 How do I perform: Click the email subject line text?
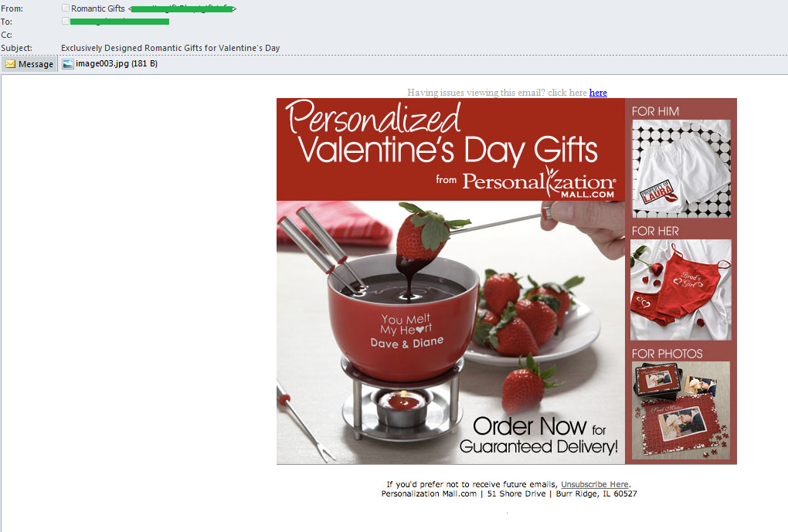[171, 48]
